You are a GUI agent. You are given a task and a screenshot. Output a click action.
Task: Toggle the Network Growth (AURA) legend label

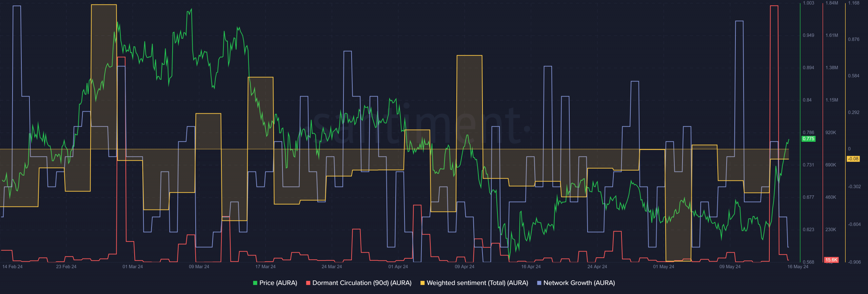[x=579, y=283]
